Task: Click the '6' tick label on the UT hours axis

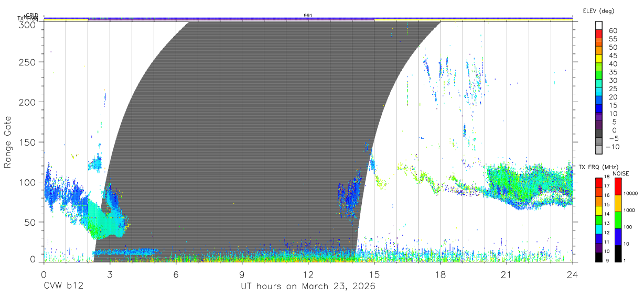Action: coord(176,274)
